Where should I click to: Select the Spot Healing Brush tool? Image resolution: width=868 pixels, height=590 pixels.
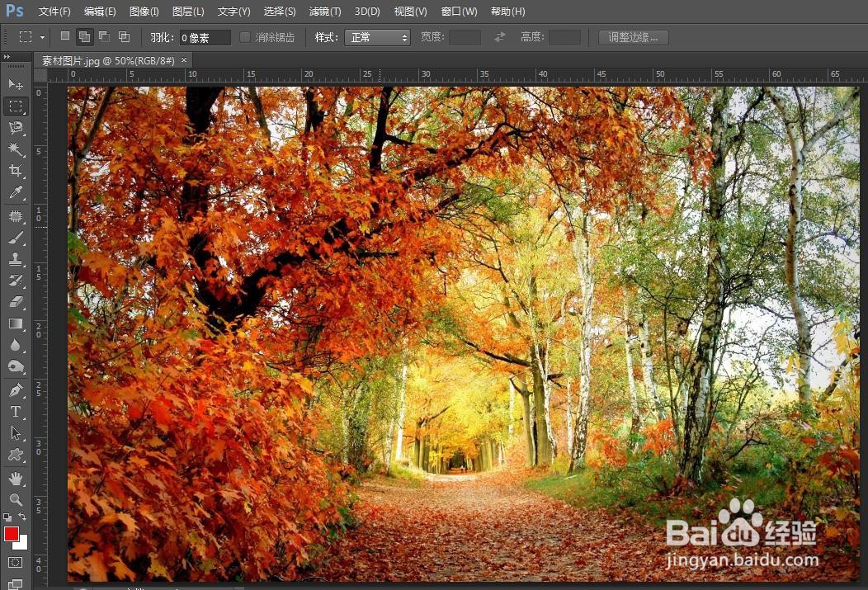16,216
